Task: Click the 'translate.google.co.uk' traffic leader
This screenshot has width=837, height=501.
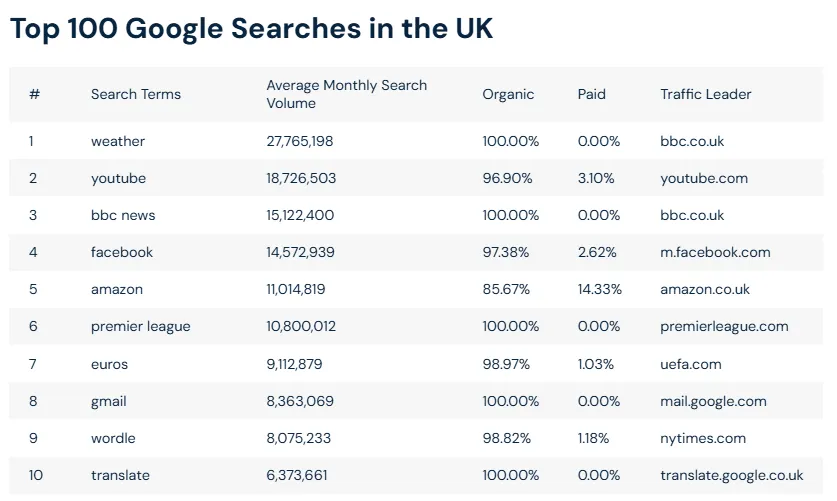Action: point(732,475)
